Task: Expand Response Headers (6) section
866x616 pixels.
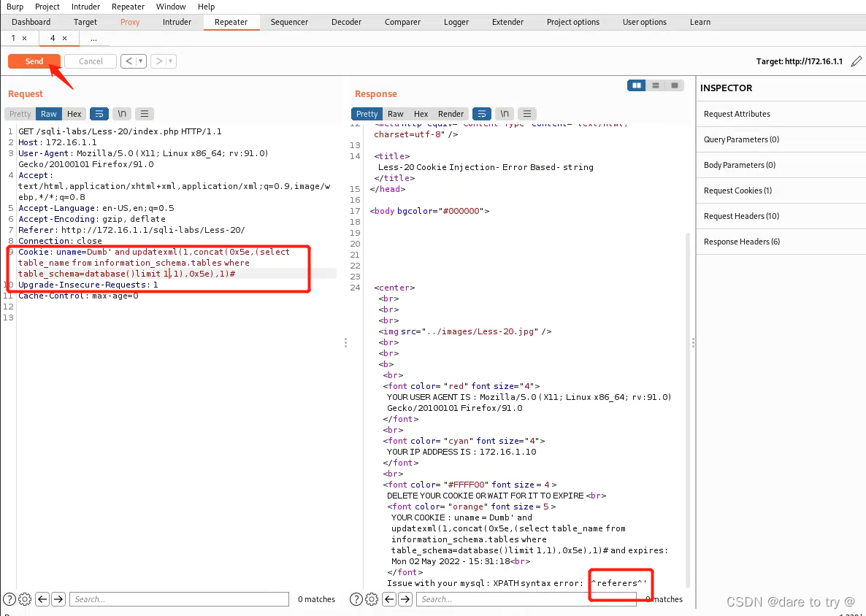Action: [781, 241]
